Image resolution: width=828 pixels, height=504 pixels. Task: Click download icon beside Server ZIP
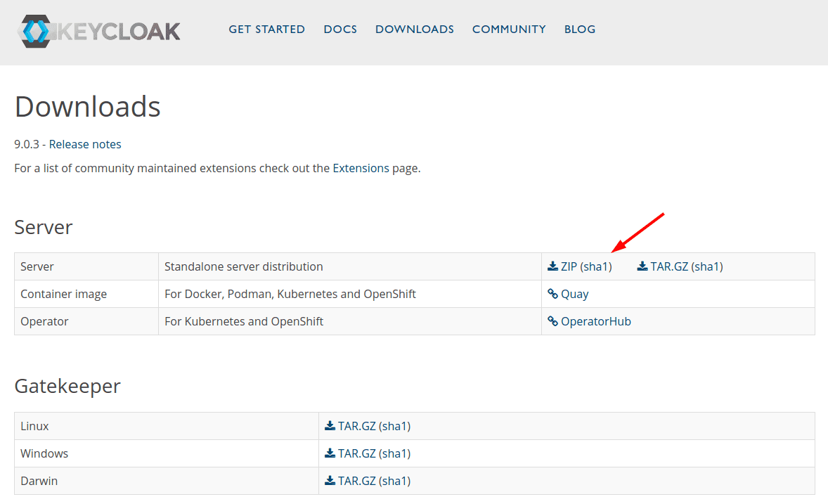pyautogui.click(x=553, y=266)
